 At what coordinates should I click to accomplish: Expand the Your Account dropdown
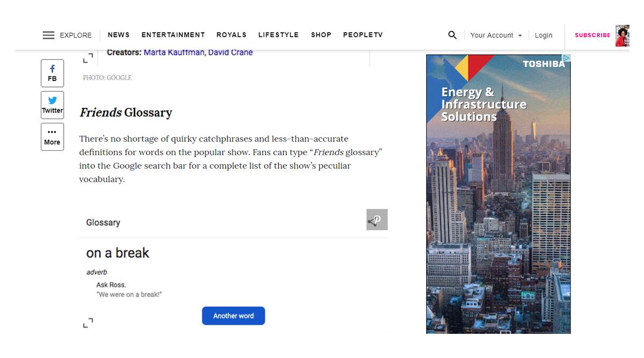(496, 35)
